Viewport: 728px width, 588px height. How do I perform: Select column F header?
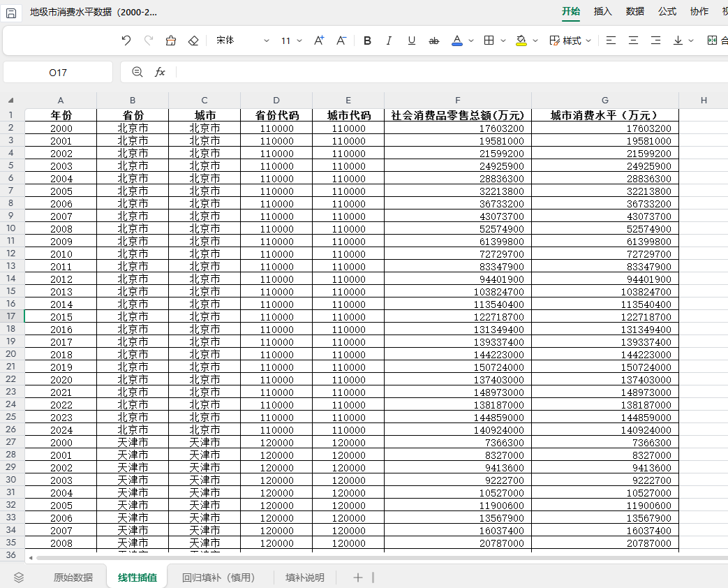coord(458,101)
